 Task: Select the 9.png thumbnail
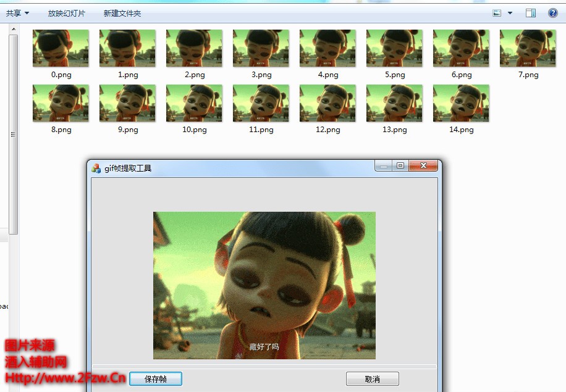[127, 103]
